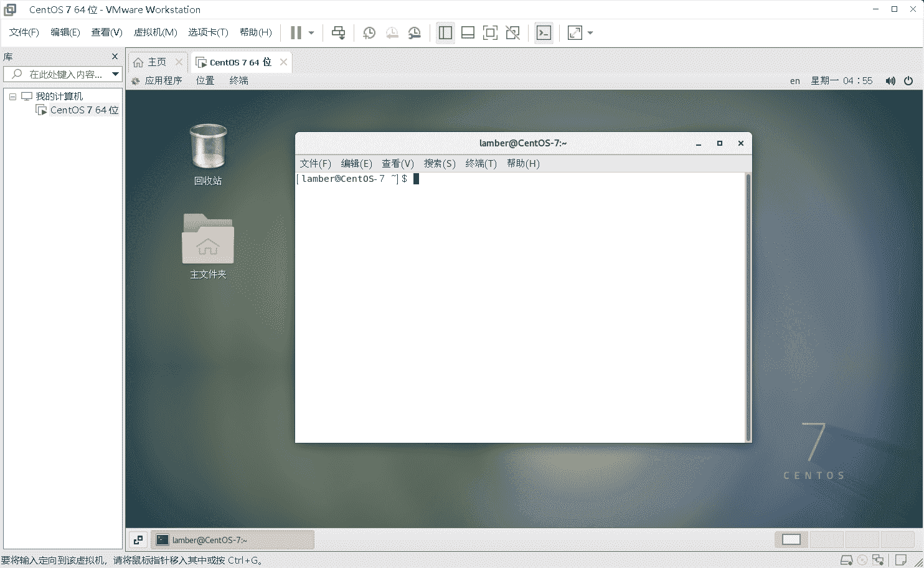Take a snapshot of this virtual machine

coord(369,33)
